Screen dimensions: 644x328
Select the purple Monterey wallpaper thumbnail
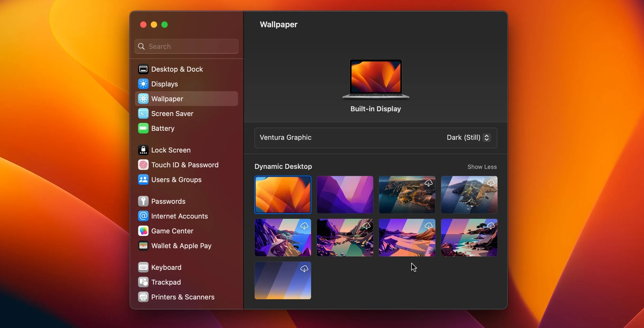click(x=345, y=195)
